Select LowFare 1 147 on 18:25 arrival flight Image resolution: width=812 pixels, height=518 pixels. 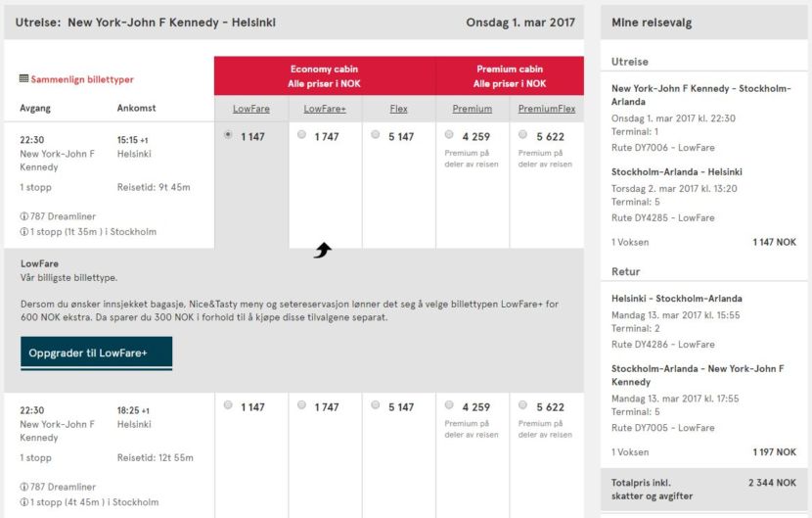[228, 405]
